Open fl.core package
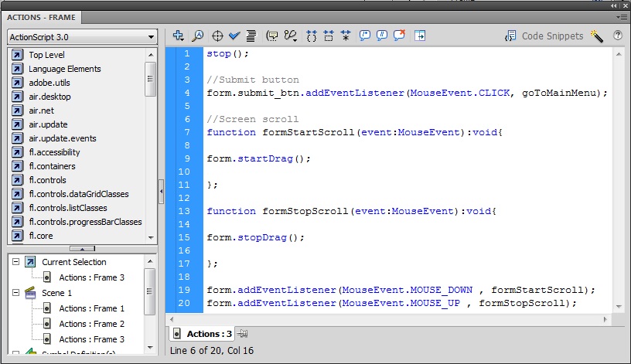The height and width of the screenshot is (364, 631). 41,236
